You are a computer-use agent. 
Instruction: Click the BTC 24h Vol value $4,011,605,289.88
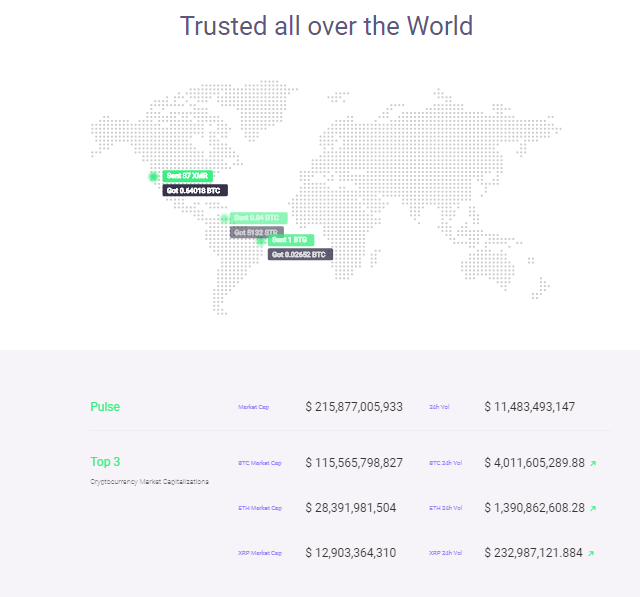[534, 463]
